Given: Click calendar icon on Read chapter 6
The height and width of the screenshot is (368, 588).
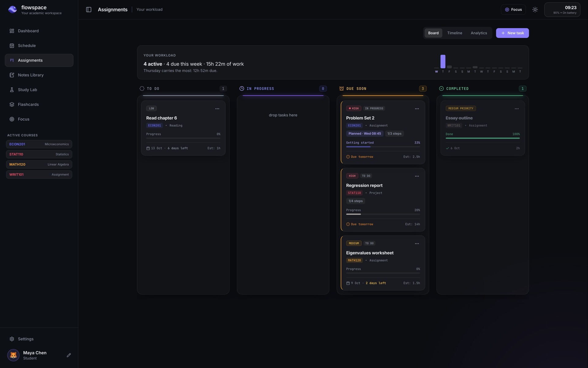Looking at the screenshot, I should [148, 148].
